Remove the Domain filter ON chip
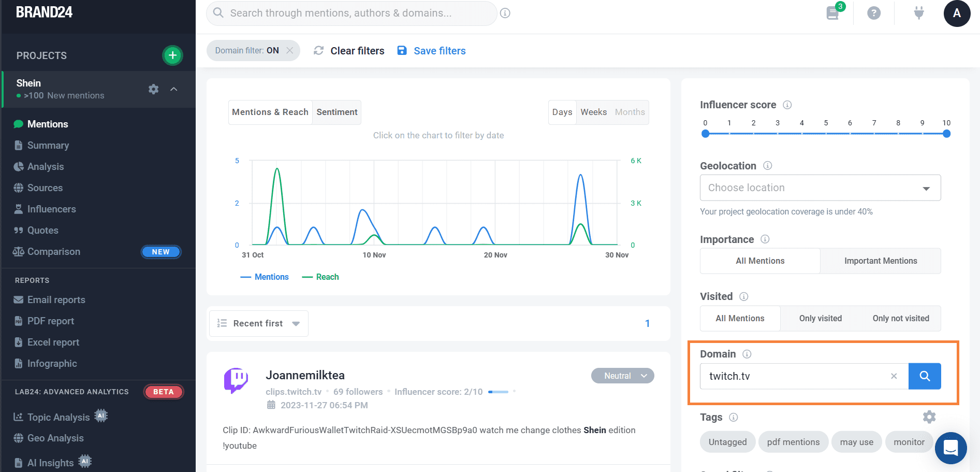The width and height of the screenshot is (980, 472). coord(290,50)
